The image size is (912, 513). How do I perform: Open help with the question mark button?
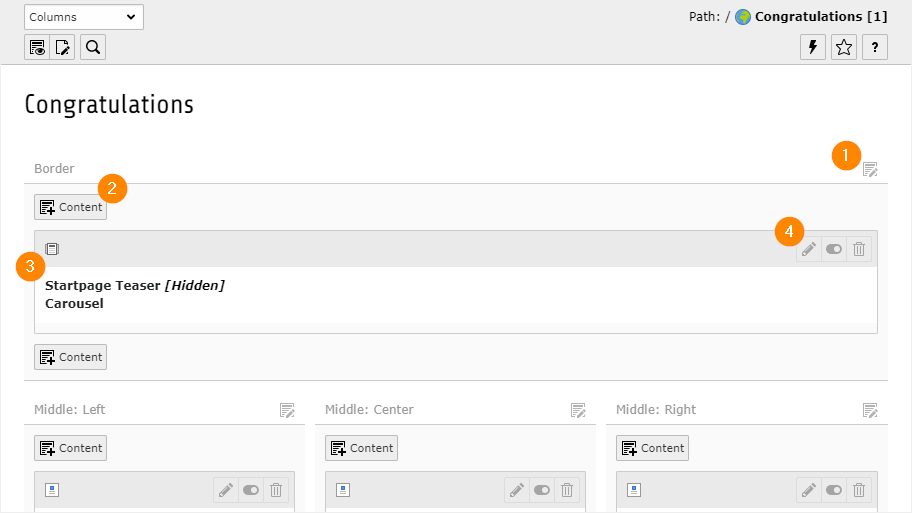(875, 47)
